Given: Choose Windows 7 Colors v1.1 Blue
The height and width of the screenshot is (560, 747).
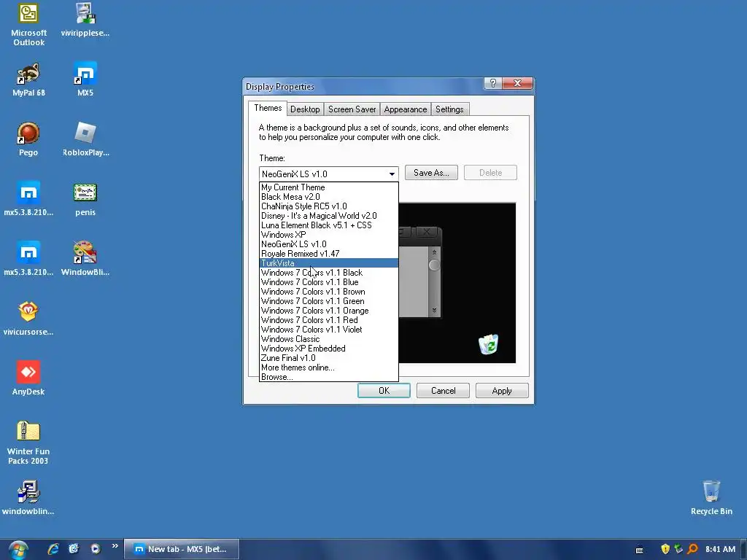Looking at the screenshot, I should point(329,282).
